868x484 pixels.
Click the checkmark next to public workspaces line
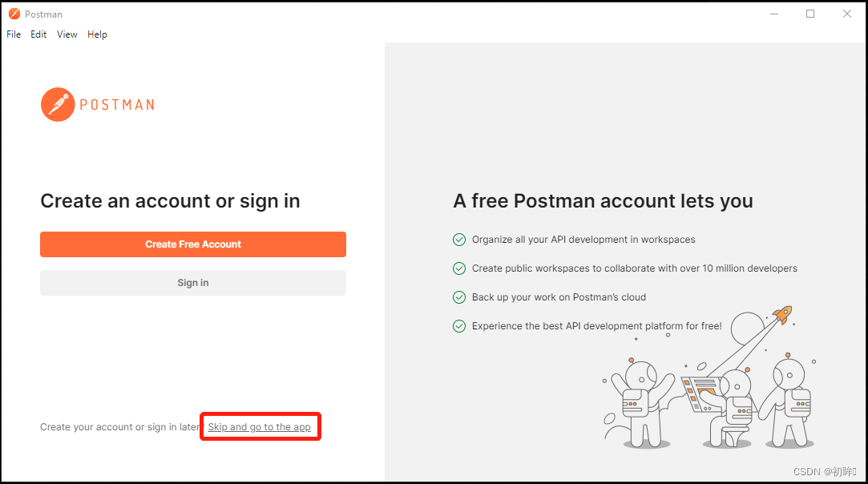(459, 268)
